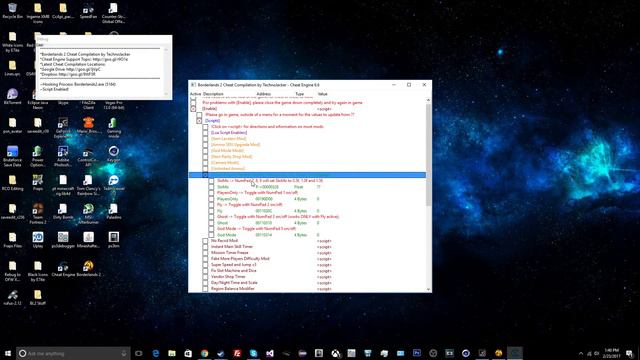This screenshot has width=640, height=360.
Task: Open the Cheat Engine desktop shortcut
Action: click(x=63, y=269)
